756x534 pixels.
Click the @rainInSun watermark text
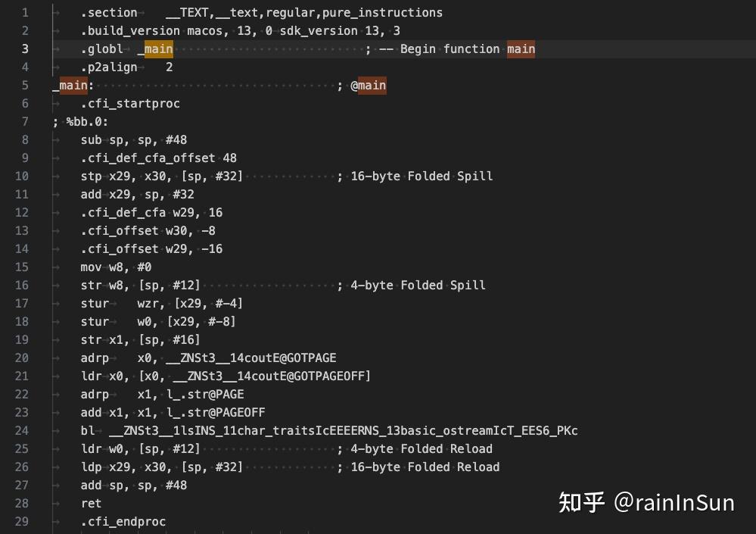pos(674,501)
